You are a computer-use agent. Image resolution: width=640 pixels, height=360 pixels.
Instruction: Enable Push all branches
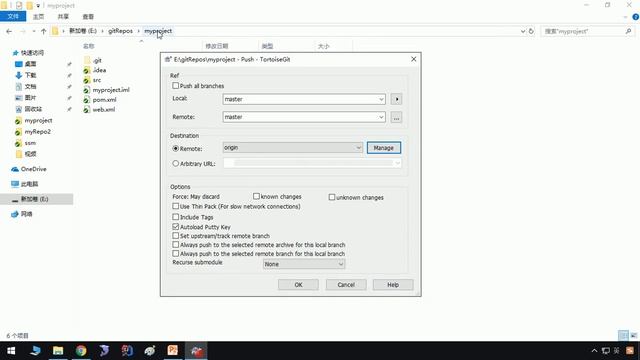[x=176, y=86]
